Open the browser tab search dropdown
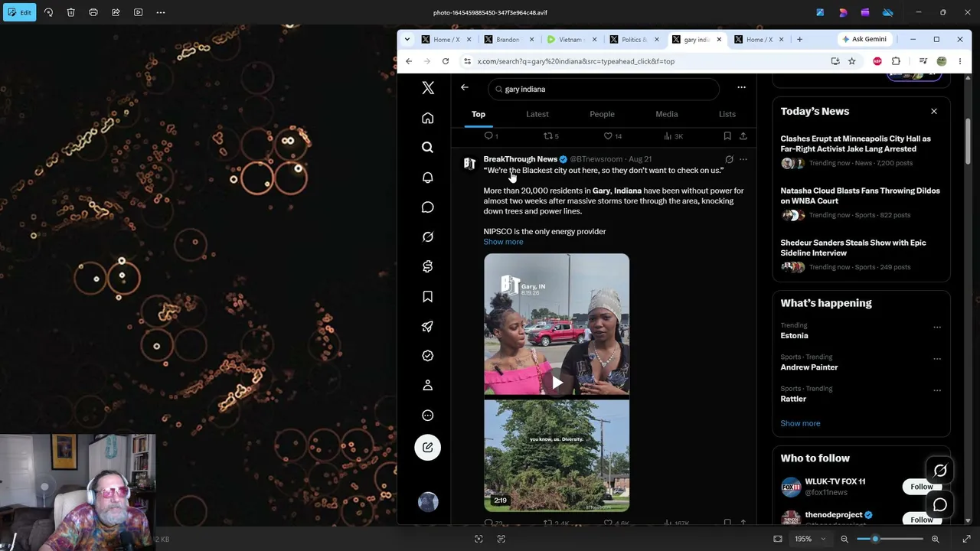Screen dimensions: 980x551 [x=407, y=40]
